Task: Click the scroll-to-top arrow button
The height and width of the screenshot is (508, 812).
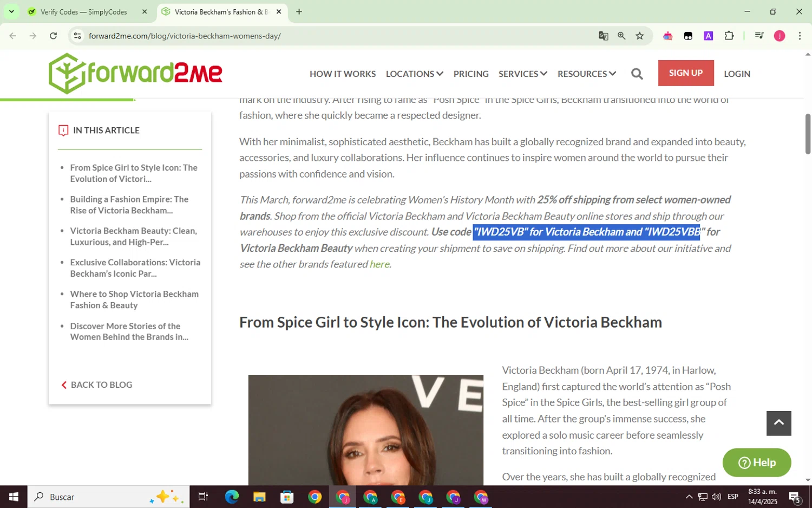Action: [x=779, y=423]
